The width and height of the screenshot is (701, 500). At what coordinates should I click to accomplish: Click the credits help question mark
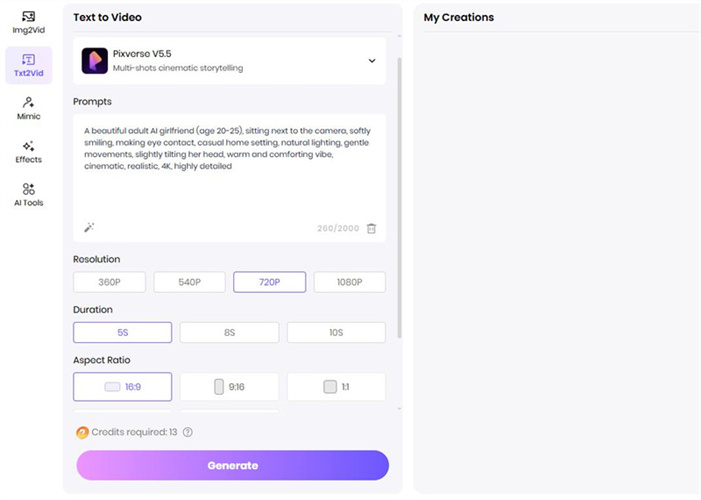pos(188,432)
